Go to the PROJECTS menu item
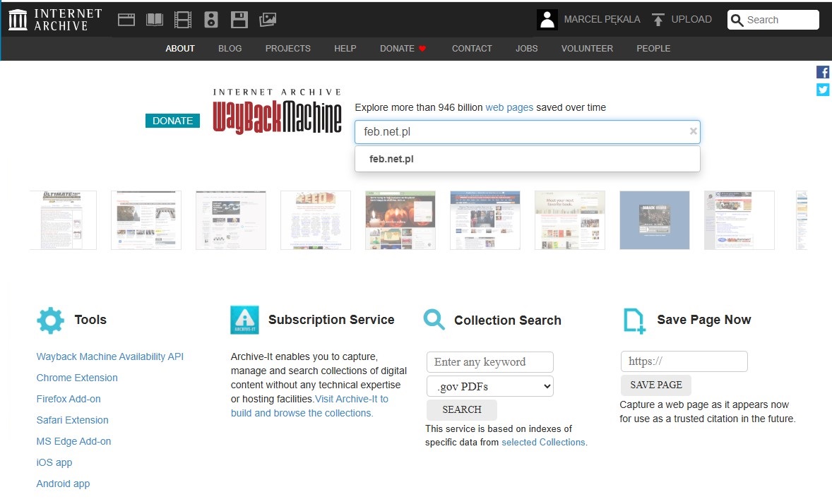This screenshot has width=832, height=504. click(x=288, y=48)
